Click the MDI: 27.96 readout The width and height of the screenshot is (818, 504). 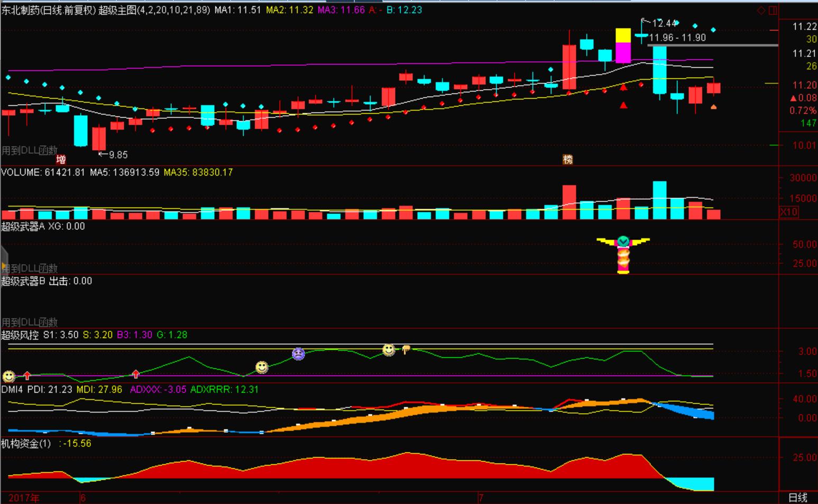pos(99,389)
